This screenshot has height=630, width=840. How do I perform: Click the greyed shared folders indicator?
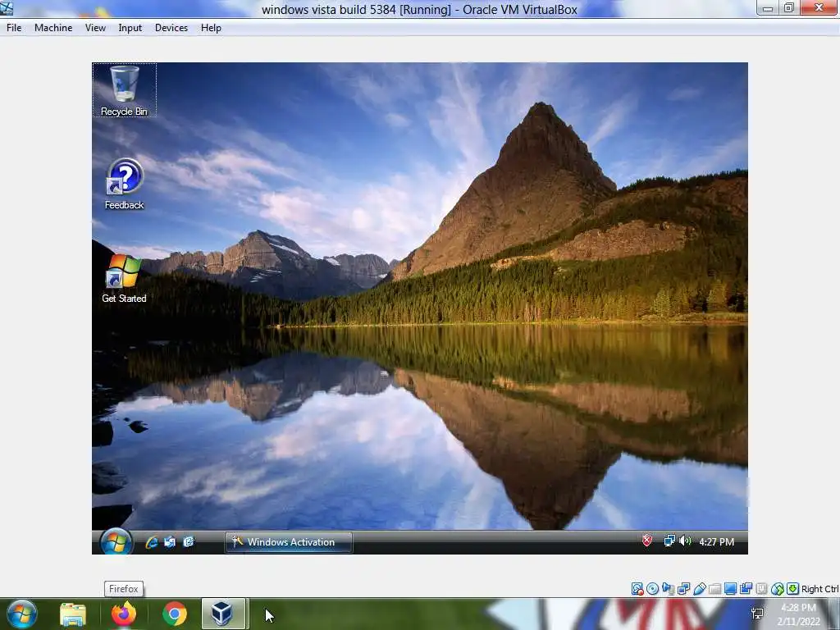(714, 589)
